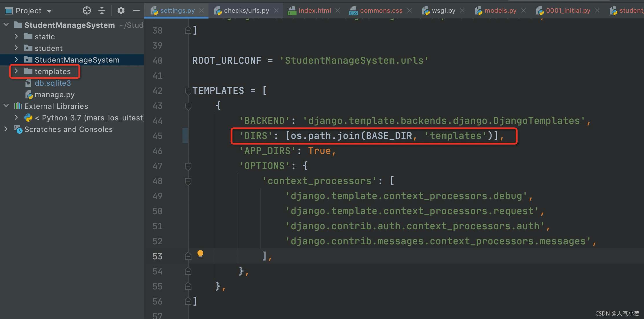Screen dimensions: 644x319
Task: Click the locate/select opened file crosshair icon
Action: pos(87,11)
